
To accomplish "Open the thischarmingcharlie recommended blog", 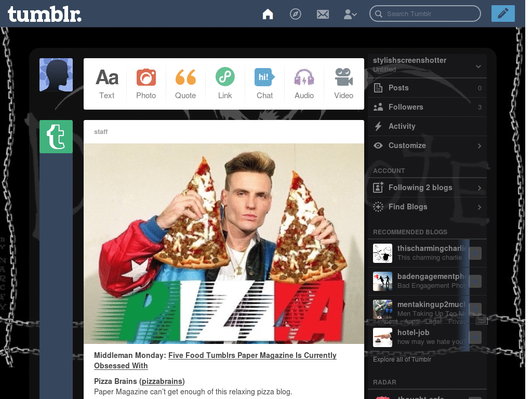I will click(x=432, y=249).
